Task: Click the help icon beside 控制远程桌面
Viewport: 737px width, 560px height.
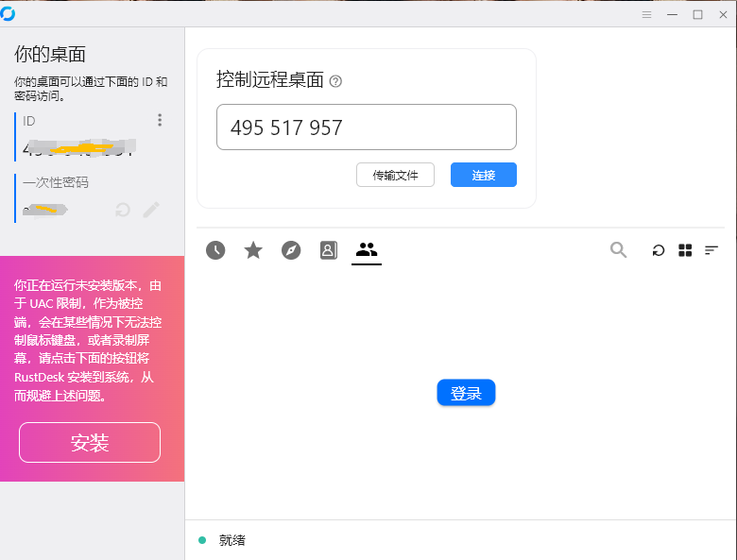Action: click(335, 81)
